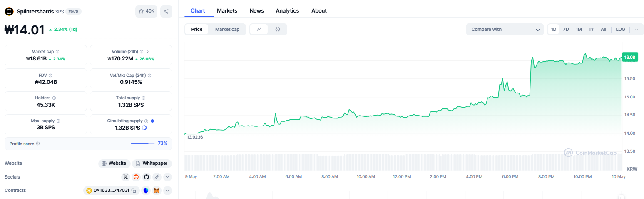
Task: Open the Markets tab
Action: tap(227, 10)
